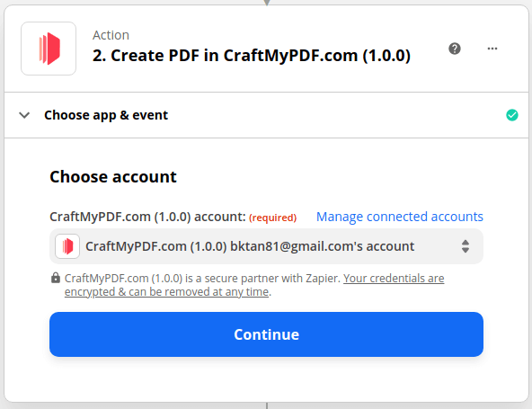The height and width of the screenshot is (409, 532).
Task: Collapse section using chevron beside Choose app
Action: (x=24, y=115)
